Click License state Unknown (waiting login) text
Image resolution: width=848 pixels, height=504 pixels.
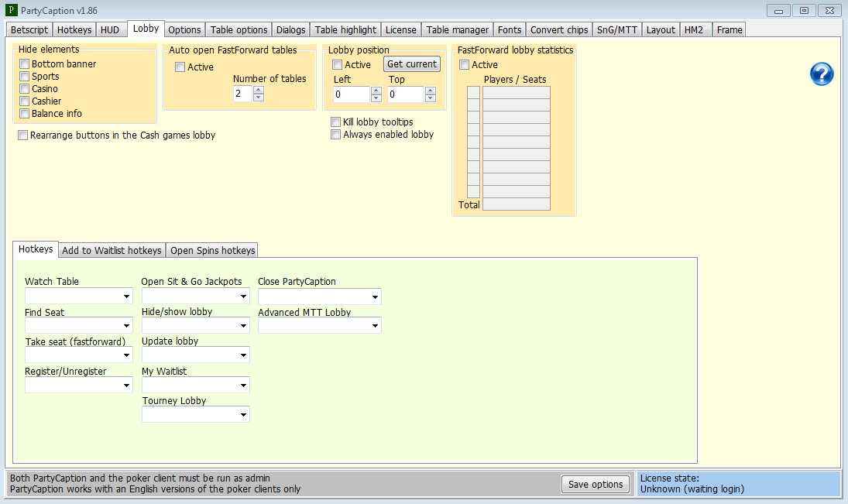point(692,489)
